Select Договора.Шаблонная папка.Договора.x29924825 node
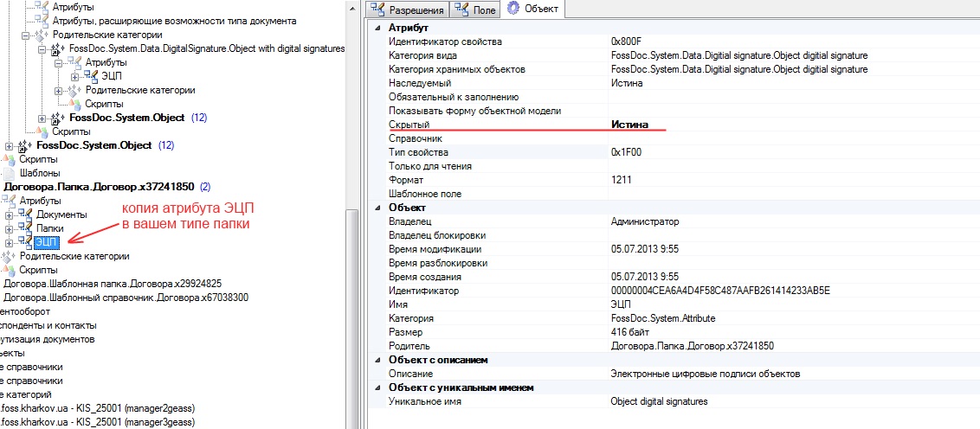Screen dimensions: 980x429 [x=113, y=284]
